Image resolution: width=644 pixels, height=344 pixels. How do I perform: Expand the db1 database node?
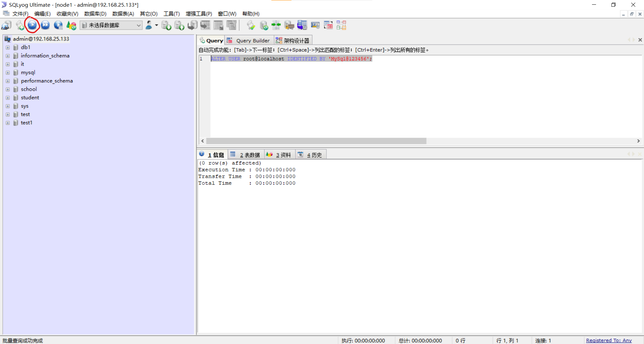pyautogui.click(x=8, y=48)
